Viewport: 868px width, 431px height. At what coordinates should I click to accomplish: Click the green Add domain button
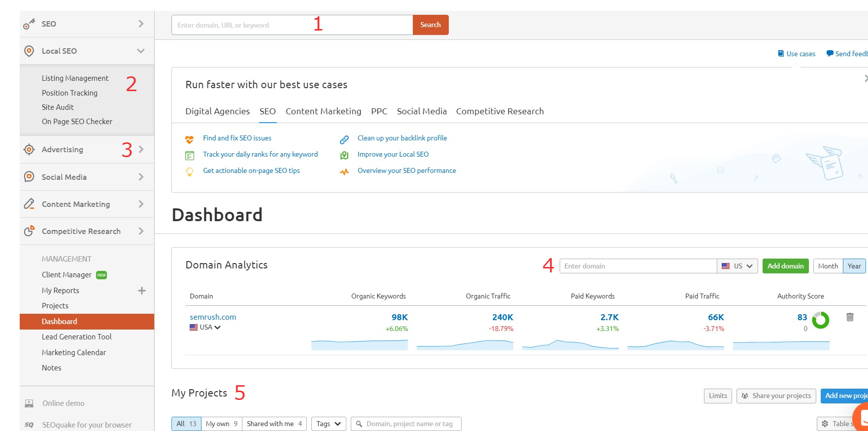click(x=785, y=266)
